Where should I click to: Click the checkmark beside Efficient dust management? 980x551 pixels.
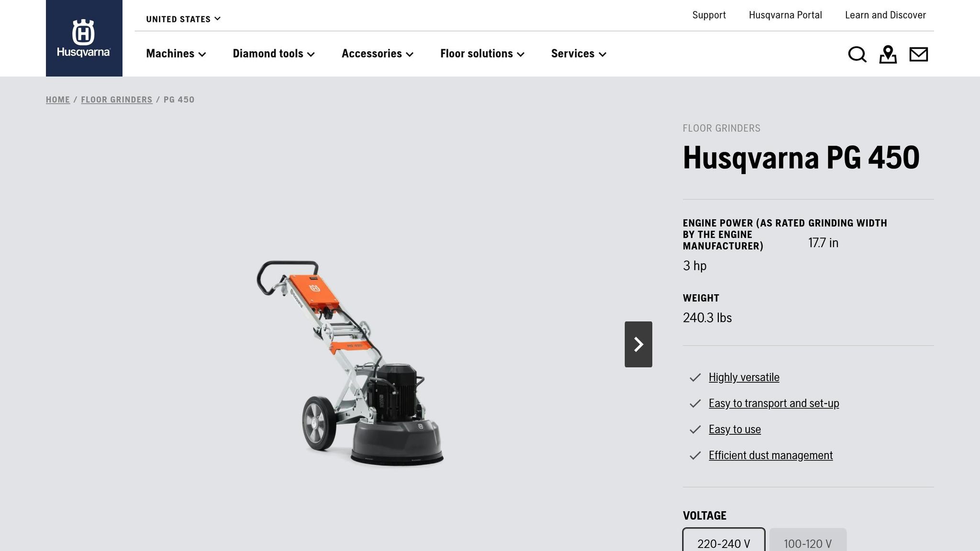click(x=695, y=456)
